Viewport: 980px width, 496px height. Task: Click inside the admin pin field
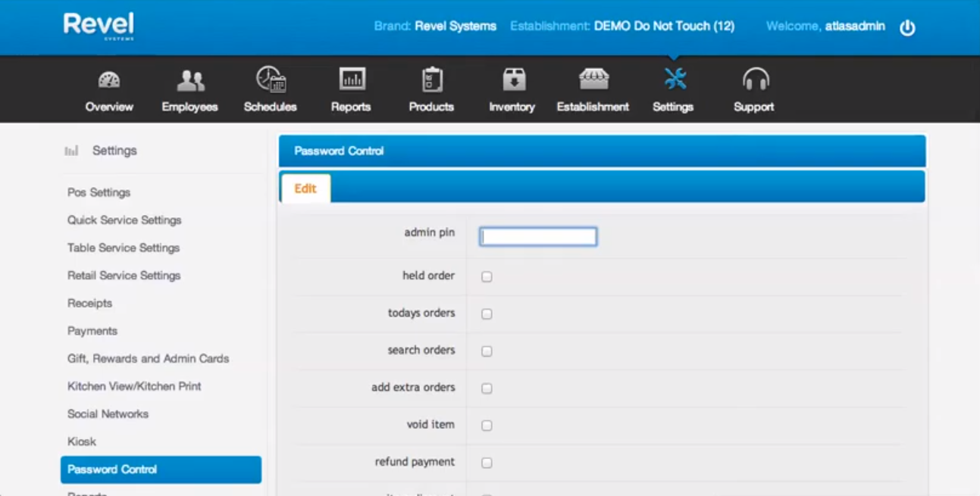tap(537, 236)
